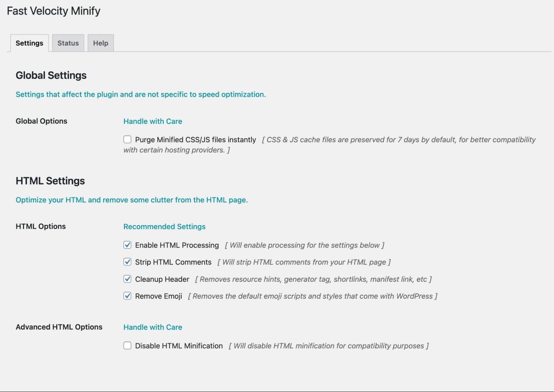Open the Recommended Settings link
554x392 pixels.
coord(164,226)
